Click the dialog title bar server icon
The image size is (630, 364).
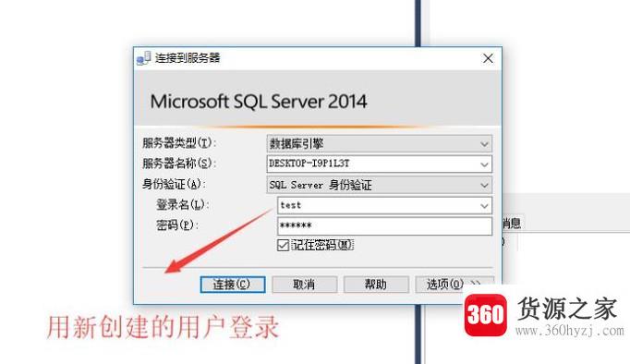(x=143, y=58)
